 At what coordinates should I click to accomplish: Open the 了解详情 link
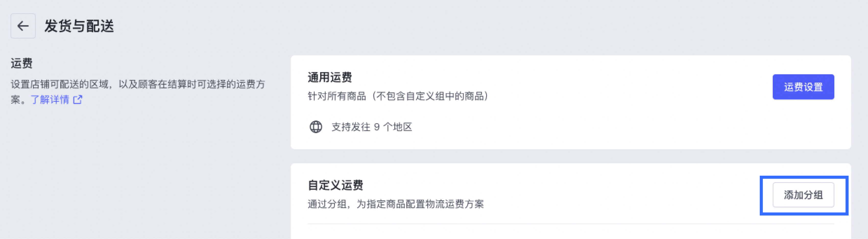50,99
